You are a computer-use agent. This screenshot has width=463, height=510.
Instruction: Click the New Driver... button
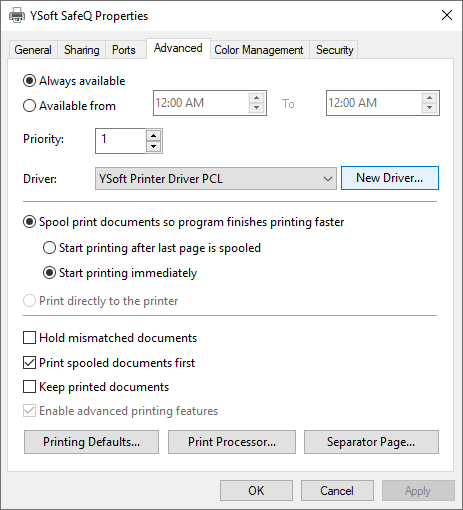point(390,178)
